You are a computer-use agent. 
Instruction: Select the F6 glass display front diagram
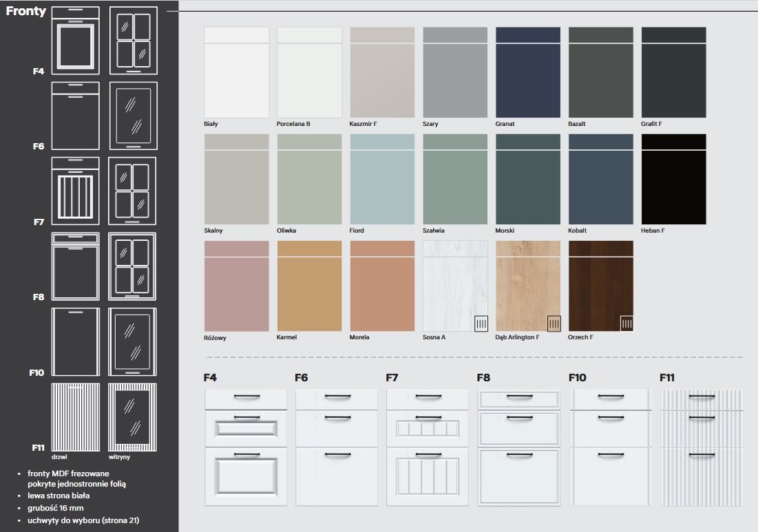(x=133, y=116)
